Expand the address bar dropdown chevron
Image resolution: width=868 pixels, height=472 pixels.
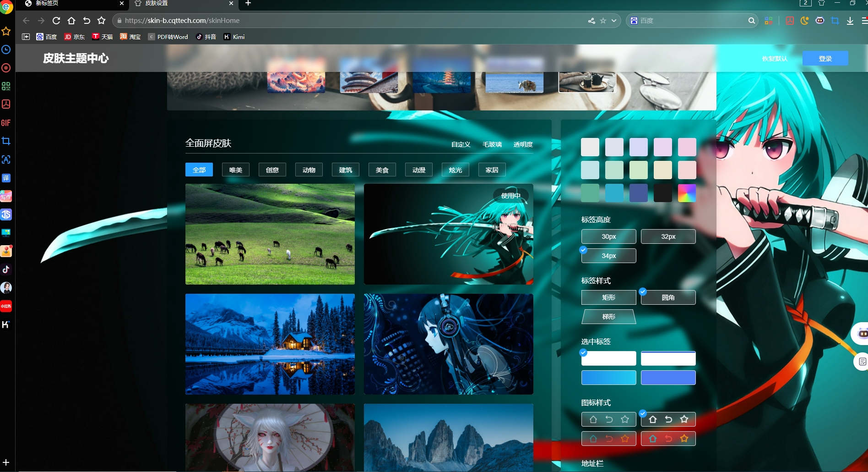(614, 21)
